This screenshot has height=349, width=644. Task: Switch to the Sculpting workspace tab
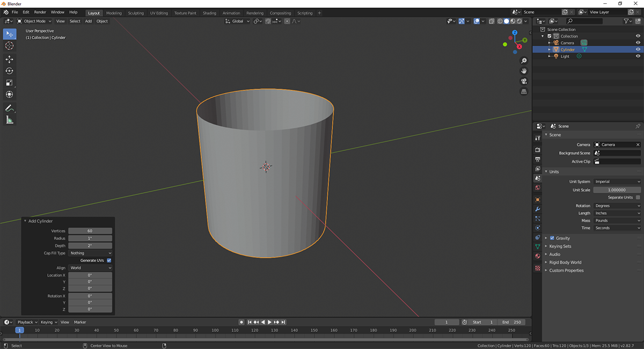(x=136, y=13)
